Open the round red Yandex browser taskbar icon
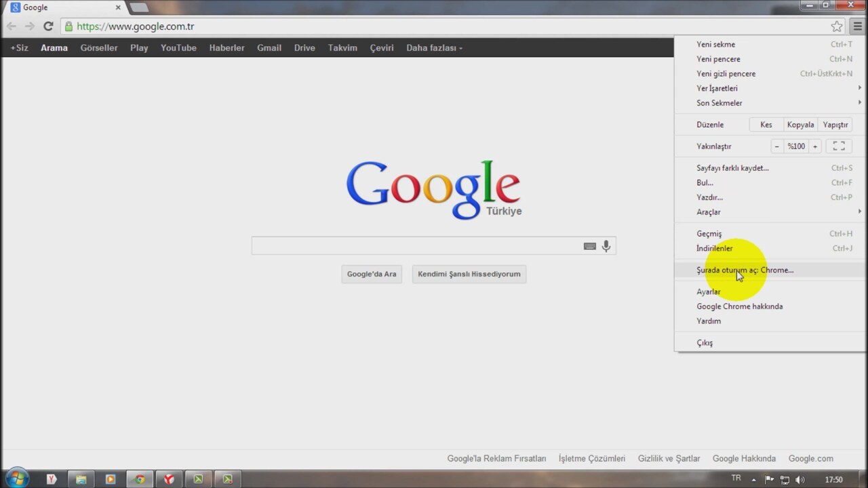This screenshot has width=868, height=488. (169, 479)
